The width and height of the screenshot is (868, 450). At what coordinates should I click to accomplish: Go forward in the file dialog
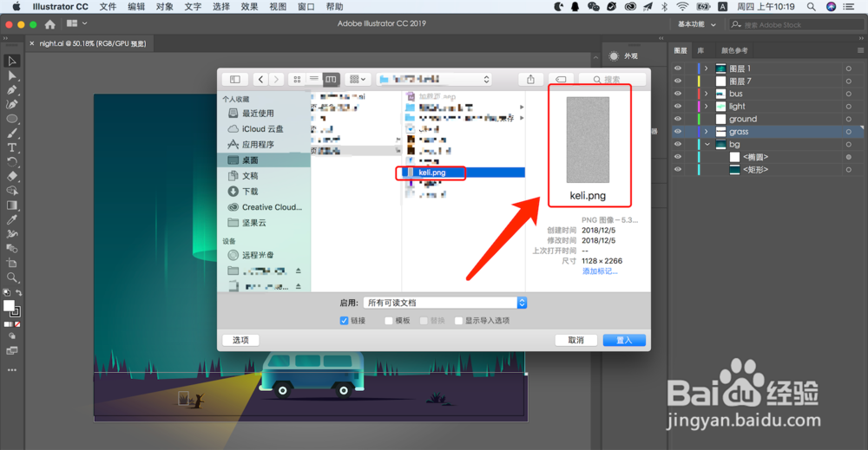tap(276, 80)
